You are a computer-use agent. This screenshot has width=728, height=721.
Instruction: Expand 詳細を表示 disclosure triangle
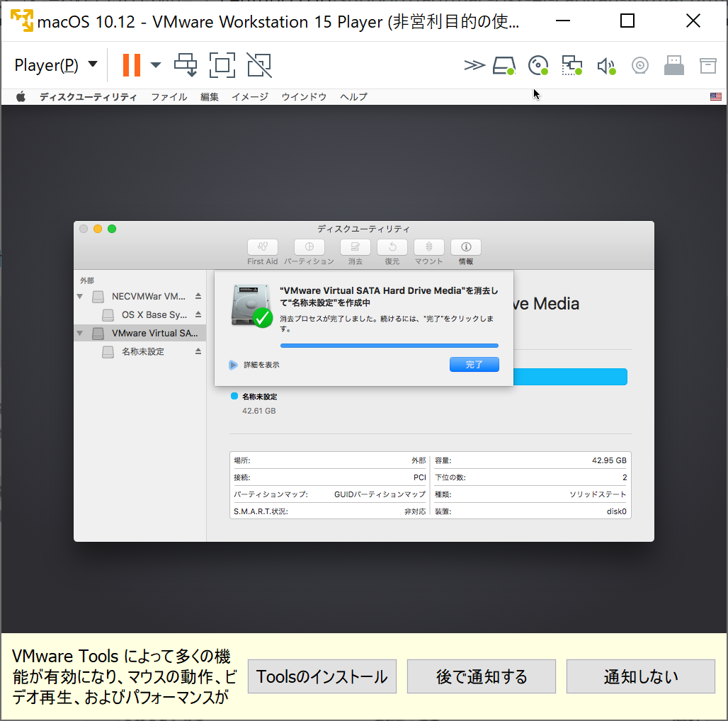[233, 365]
